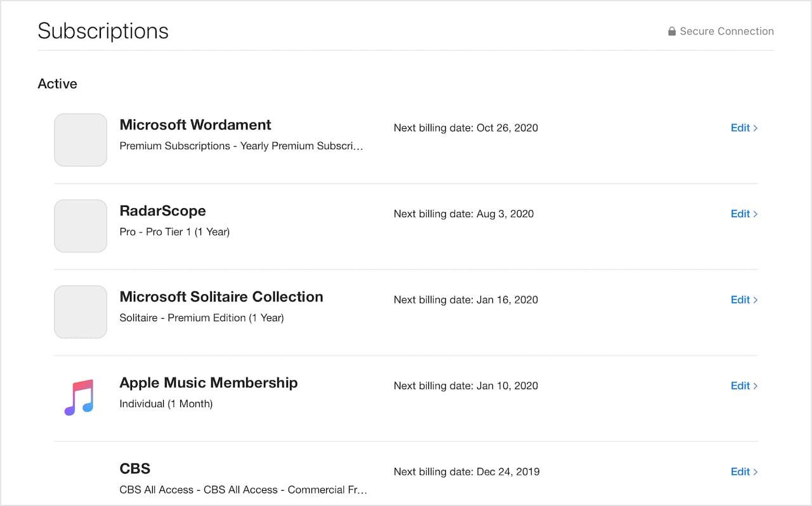The height and width of the screenshot is (506, 812).
Task: Edit the Microsoft Wordament subscription
Action: pos(743,128)
